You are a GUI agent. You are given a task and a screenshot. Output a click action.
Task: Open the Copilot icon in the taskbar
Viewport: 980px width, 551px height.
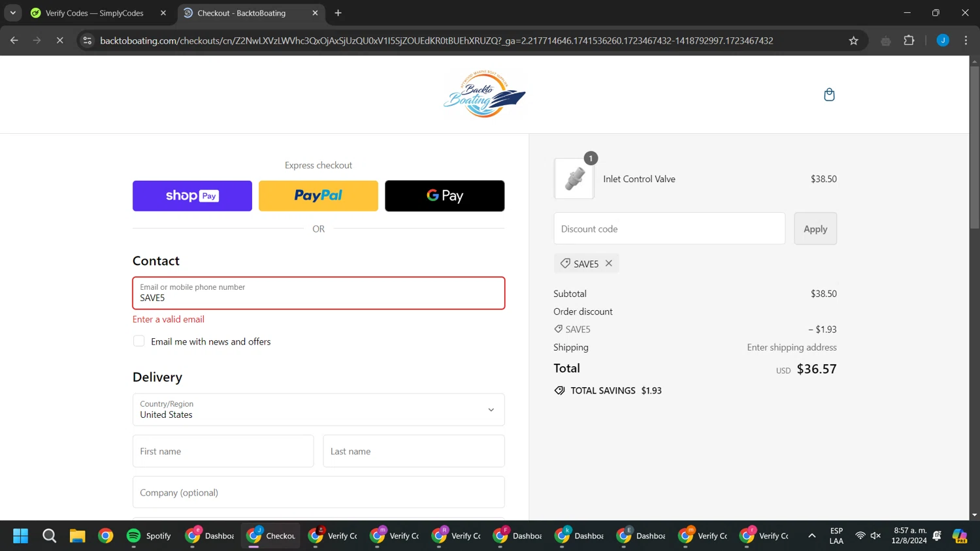960,536
